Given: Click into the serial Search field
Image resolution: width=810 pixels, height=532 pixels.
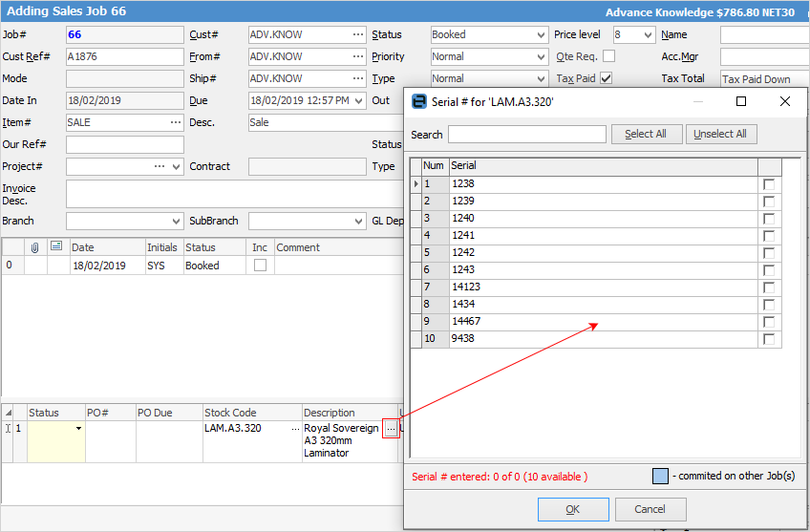Looking at the screenshot, I should click(526, 135).
